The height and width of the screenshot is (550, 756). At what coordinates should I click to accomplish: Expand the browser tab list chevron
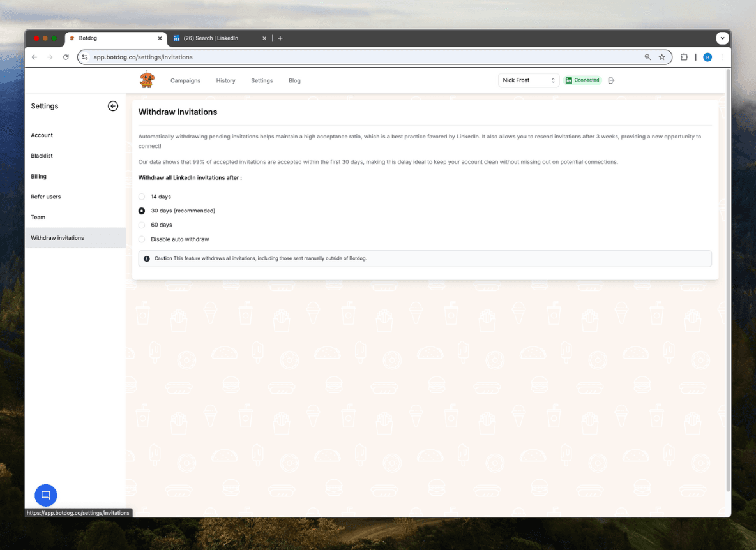pos(722,38)
